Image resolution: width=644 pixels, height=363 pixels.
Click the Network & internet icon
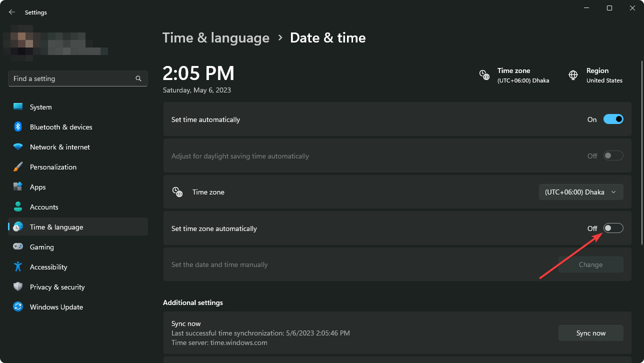[x=17, y=146]
